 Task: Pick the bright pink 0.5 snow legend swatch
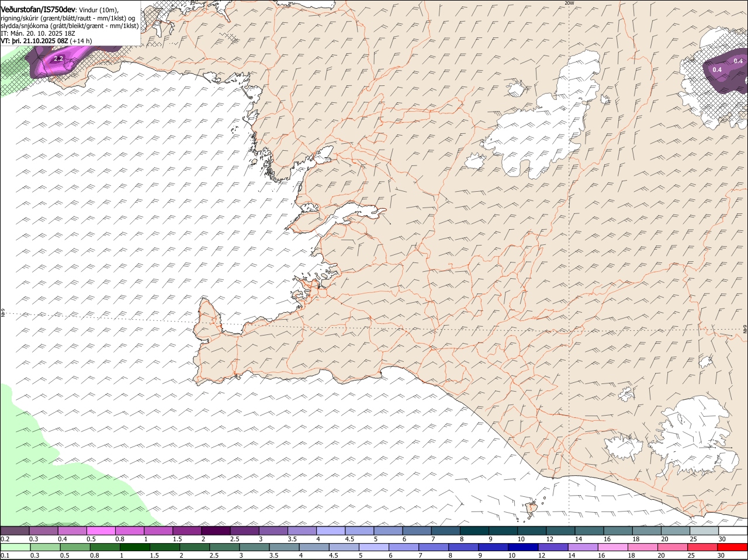[x=101, y=531]
